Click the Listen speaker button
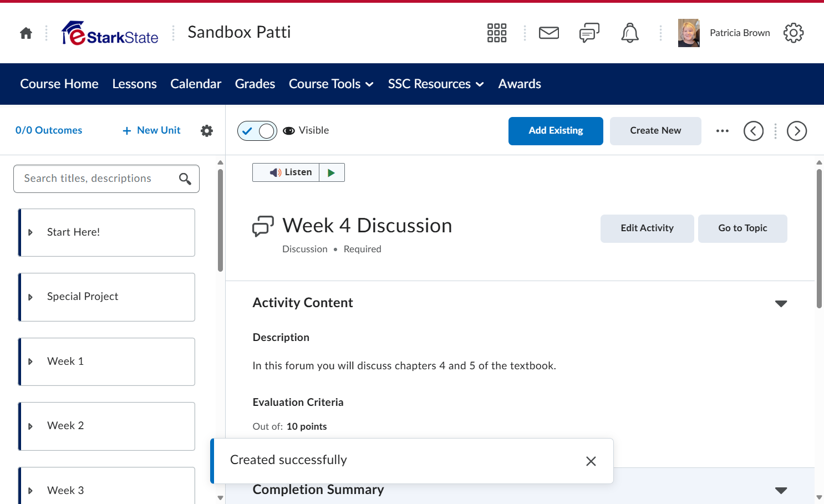824x504 pixels. (286, 172)
